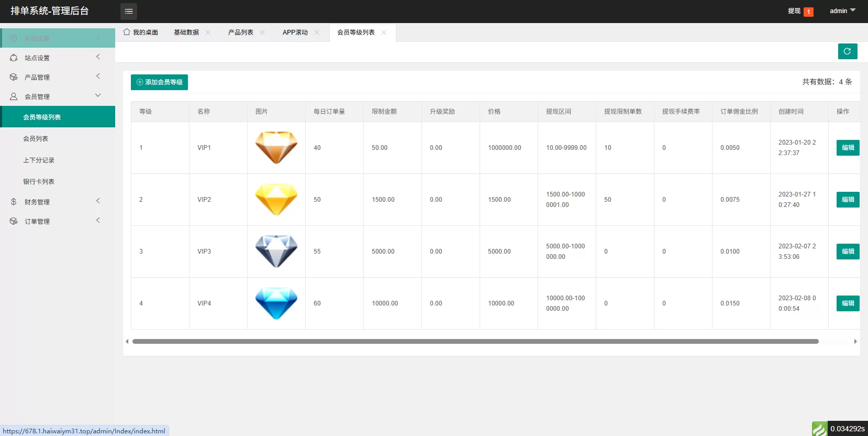The height and width of the screenshot is (436, 868).
Task: Expand the 财务管理 sidebar menu
Action: click(58, 202)
